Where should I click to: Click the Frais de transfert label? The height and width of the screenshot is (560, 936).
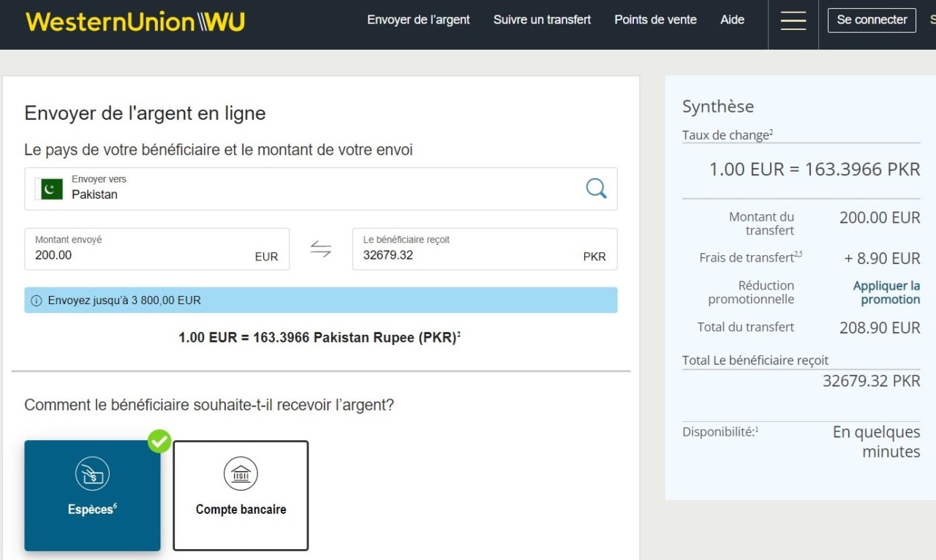(750, 257)
